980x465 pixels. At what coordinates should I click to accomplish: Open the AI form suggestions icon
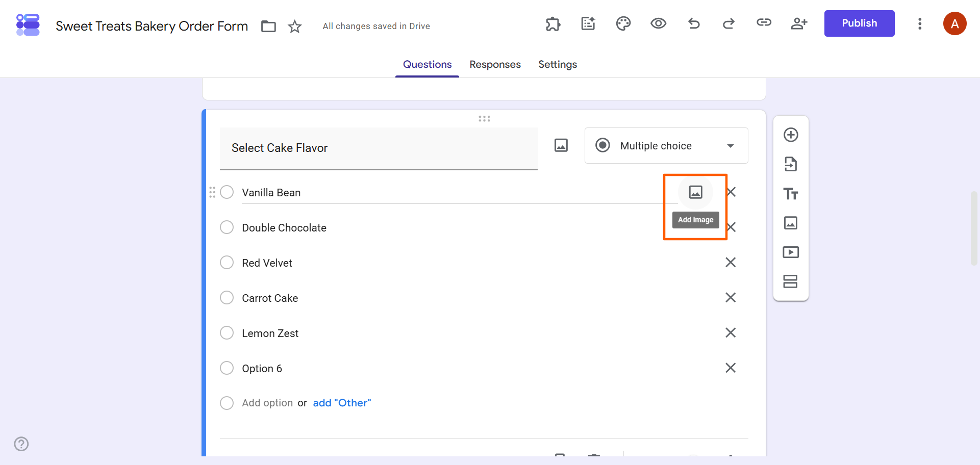pos(588,23)
